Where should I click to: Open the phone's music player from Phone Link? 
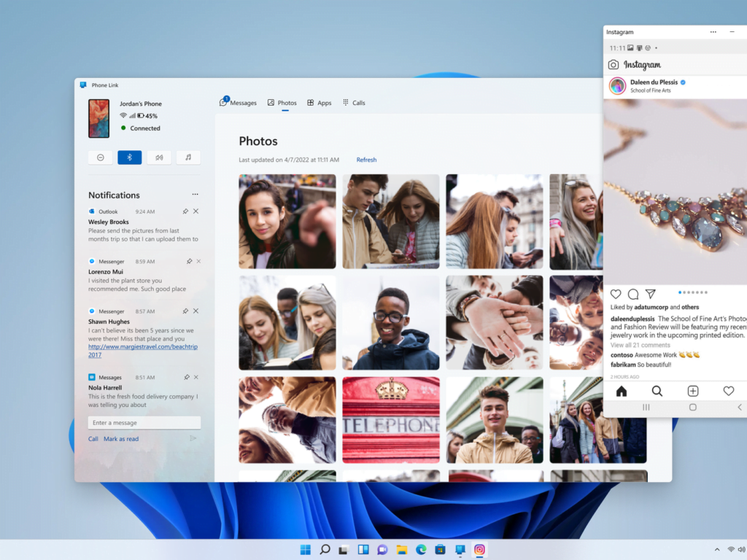(x=188, y=157)
